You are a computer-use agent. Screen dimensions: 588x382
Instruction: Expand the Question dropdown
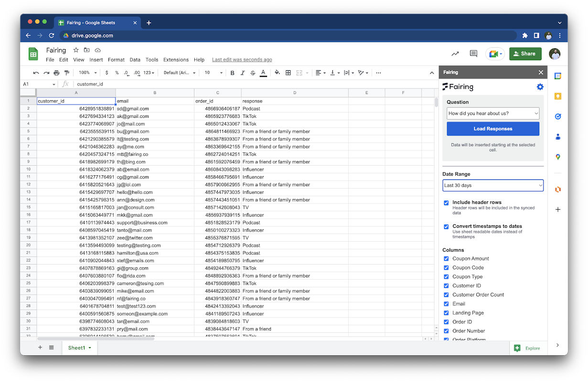(x=493, y=114)
